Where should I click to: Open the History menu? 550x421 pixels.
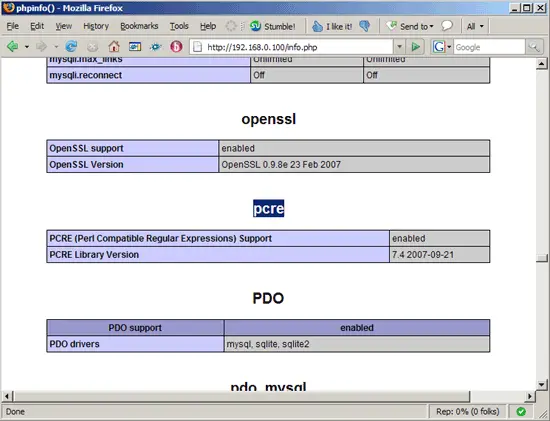[96, 26]
